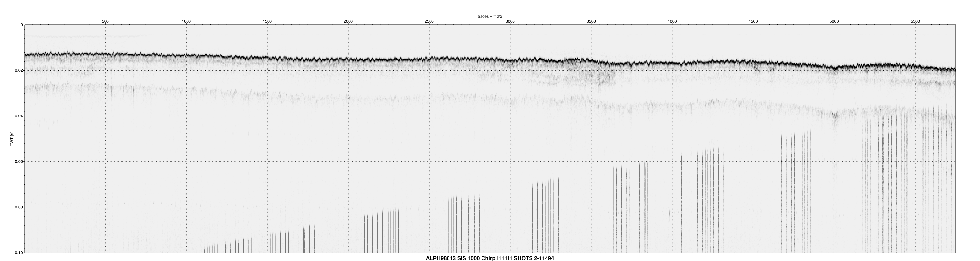
Task: Choose the 4000 trace tick label
Action: coord(672,21)
